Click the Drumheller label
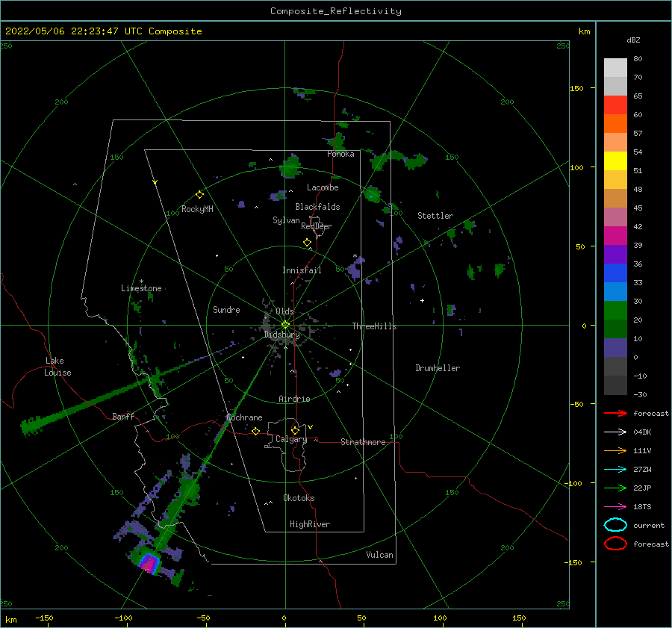The width and height of the screenshot is (672, 628). pyautogui.click(x=438, y=368)
